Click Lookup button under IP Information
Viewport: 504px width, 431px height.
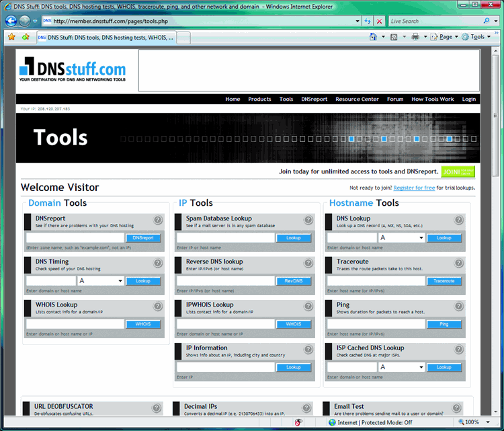(x=294, y=367)
